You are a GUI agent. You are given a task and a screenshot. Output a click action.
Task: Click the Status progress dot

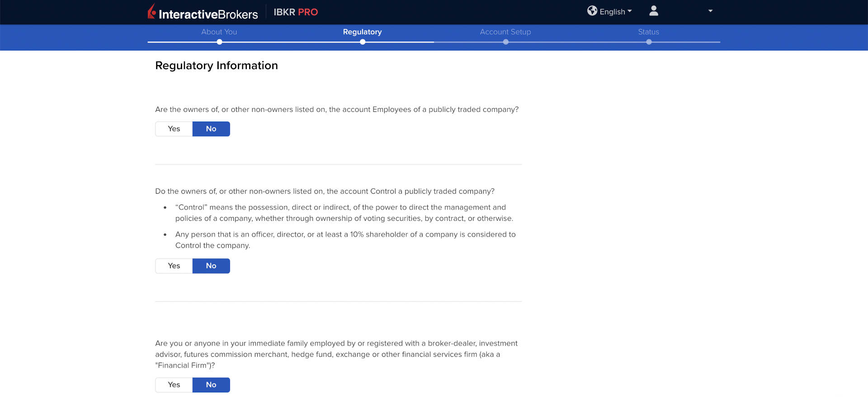[x=649, y=42]
